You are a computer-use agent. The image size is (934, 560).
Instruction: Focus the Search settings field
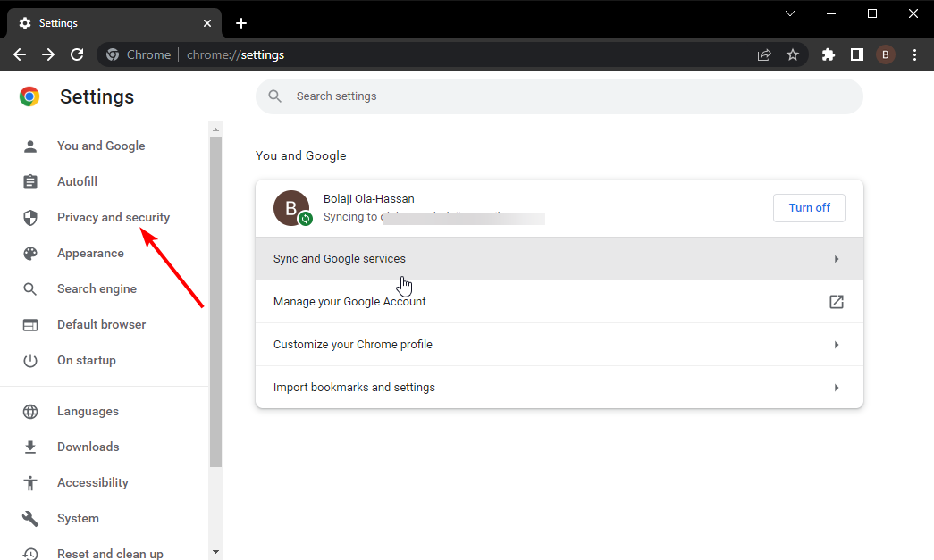(560, 96)
